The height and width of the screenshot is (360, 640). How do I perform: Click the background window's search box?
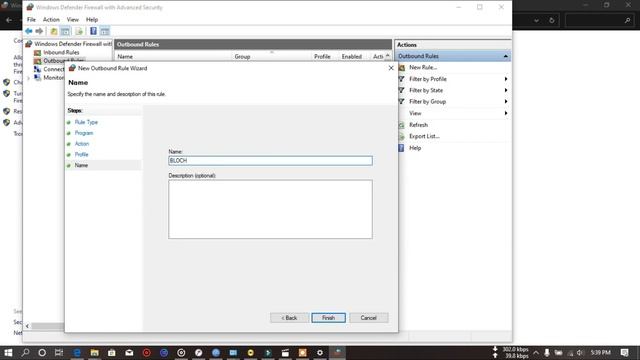click(x=600, y=20)
